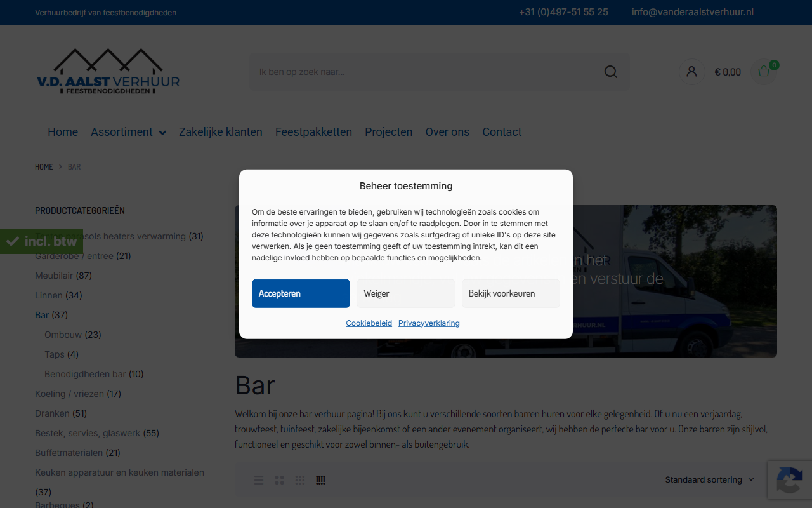Open the Privacyverklaring link
The height and width of the screenshot is (508, 812).
(x=429, y=323)
